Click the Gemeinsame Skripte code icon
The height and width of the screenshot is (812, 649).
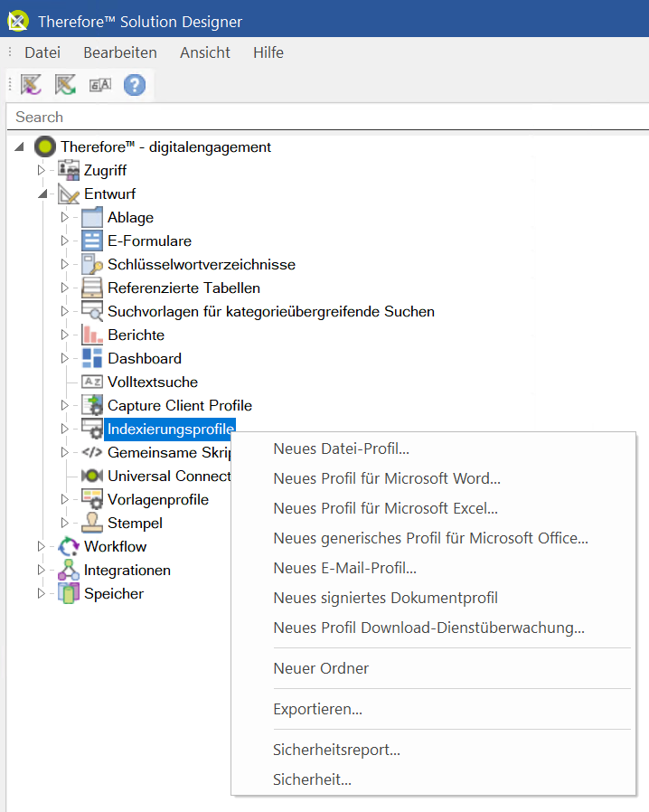click(92, 452)
